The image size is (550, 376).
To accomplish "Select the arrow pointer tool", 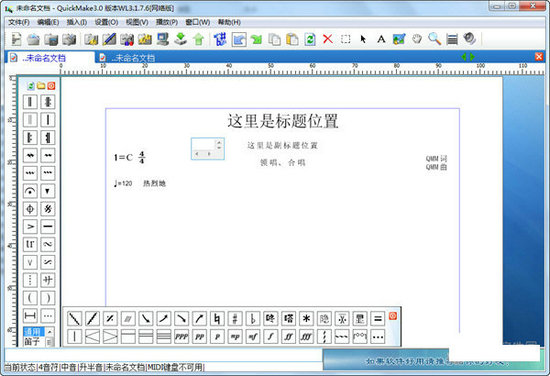I will point(363,39).
